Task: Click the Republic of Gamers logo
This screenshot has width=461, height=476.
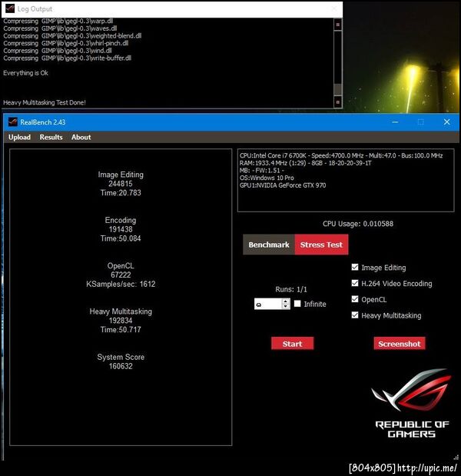Action: coord(412,403)
